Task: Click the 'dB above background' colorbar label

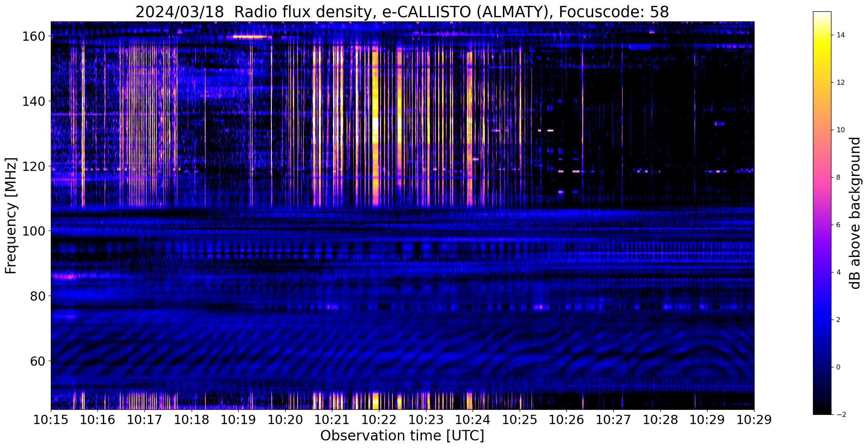Action: [x=855, y=213]
